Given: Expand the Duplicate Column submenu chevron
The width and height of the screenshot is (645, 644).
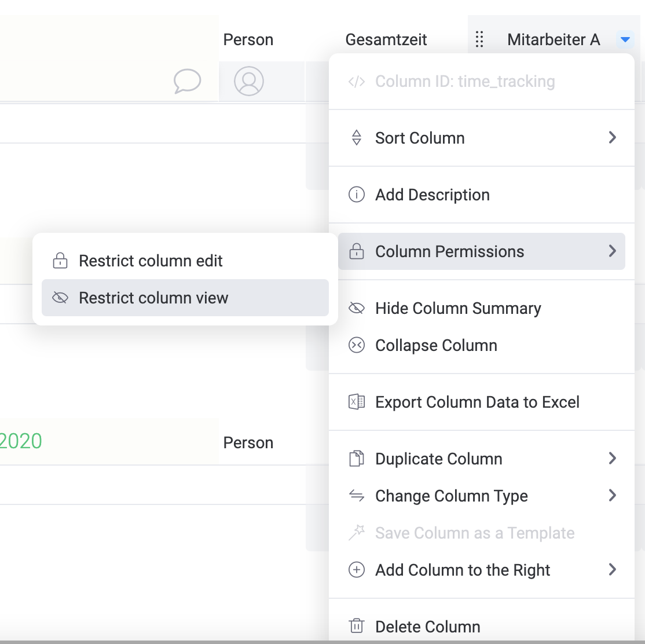Looking at the screenshot, I should [612, 459].
